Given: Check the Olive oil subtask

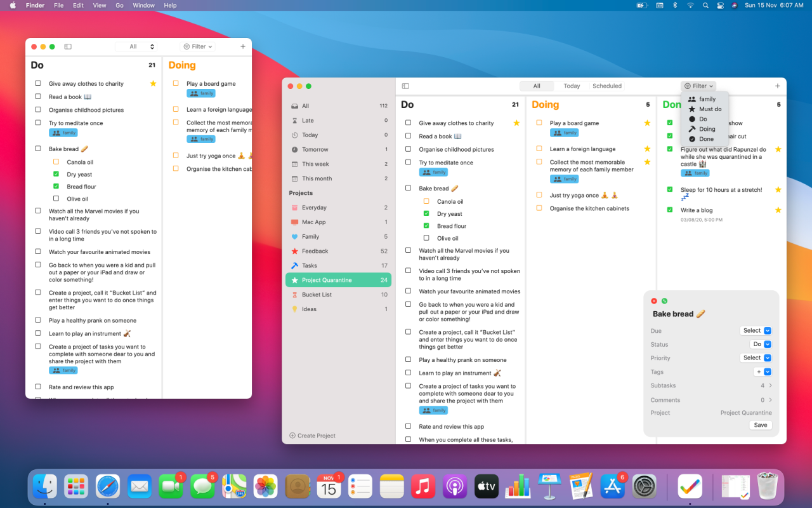Looking at the screenshot, I should click(426, 238).
